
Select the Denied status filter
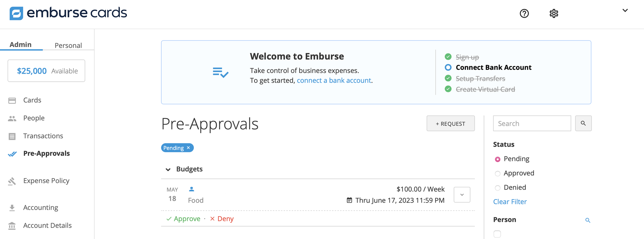coord(498,188)
